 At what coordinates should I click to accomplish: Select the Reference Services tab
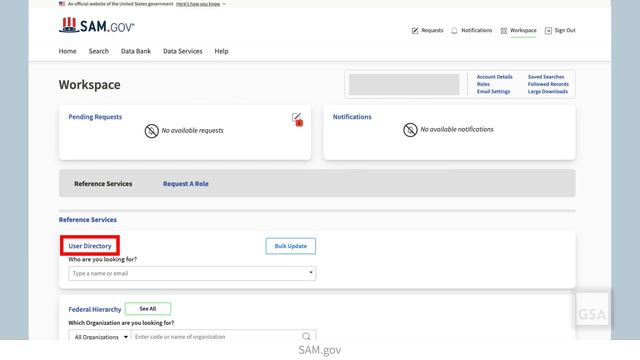click(103, 184)
